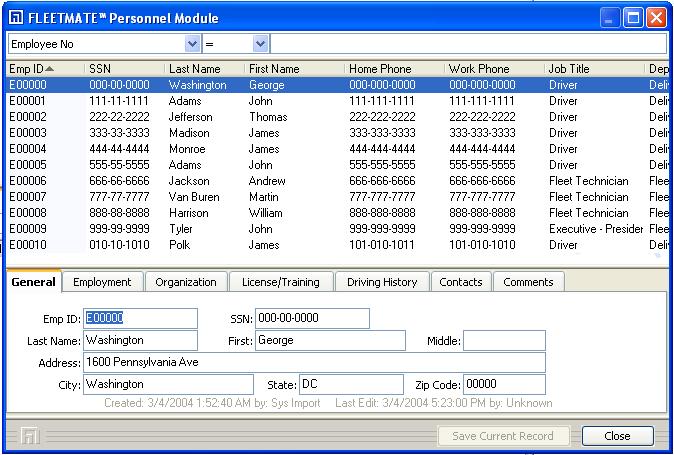Close window with red X button

point(656,18)
